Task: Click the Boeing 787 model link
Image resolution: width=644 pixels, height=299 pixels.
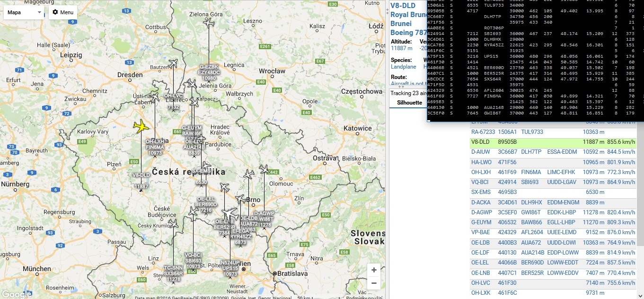Action: point(408,33)
